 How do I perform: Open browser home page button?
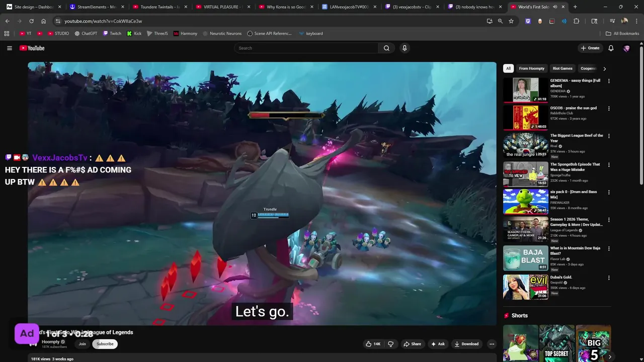coord(43,21)
